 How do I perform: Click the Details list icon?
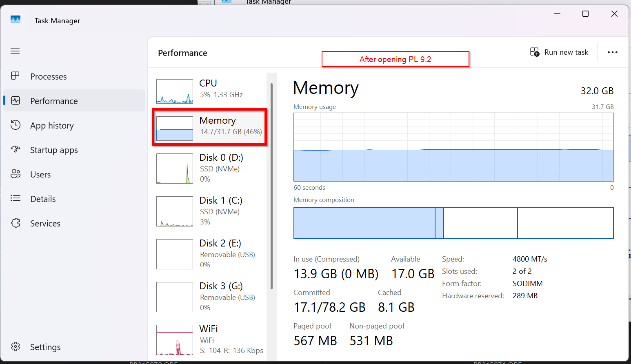(x=16, y=198)
